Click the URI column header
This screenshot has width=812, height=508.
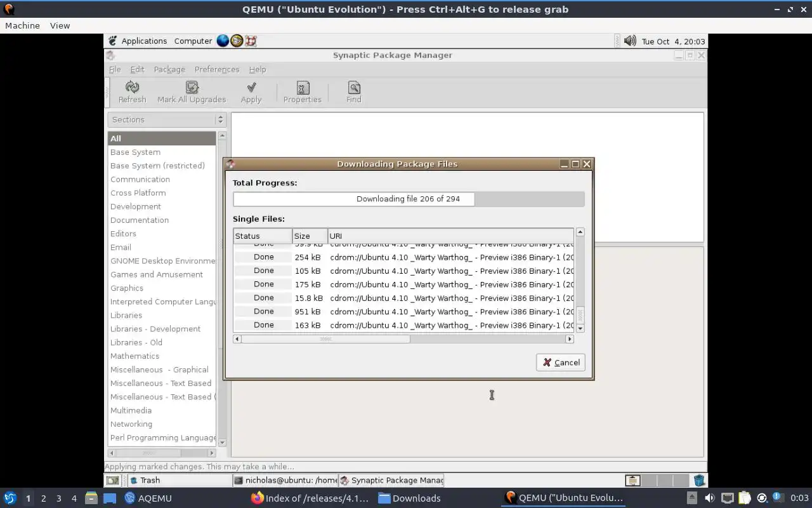pos(450,236)
